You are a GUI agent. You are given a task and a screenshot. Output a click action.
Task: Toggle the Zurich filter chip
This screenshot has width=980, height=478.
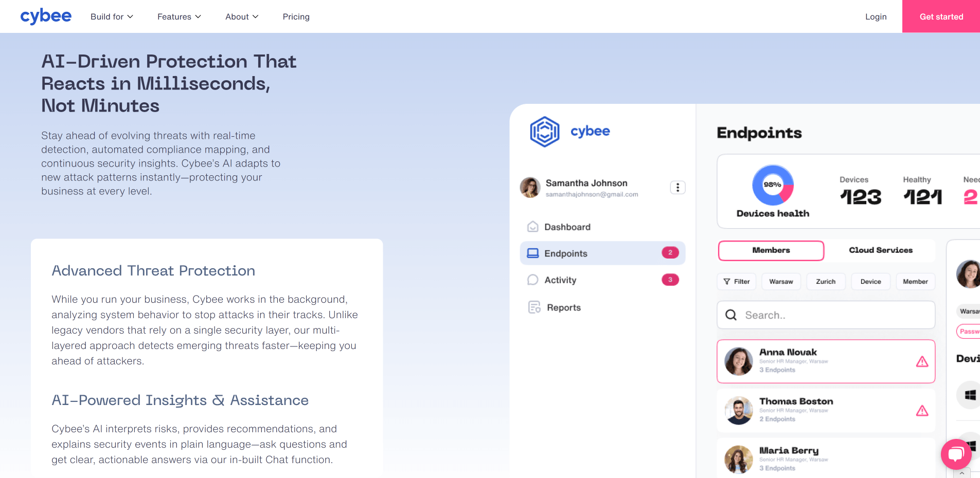(x=826, y=282)
